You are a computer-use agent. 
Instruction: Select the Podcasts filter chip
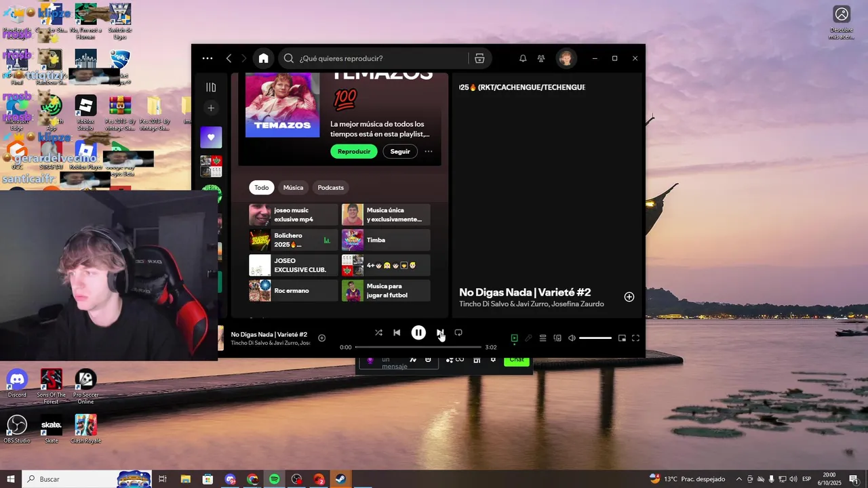[x=331, y=188]
